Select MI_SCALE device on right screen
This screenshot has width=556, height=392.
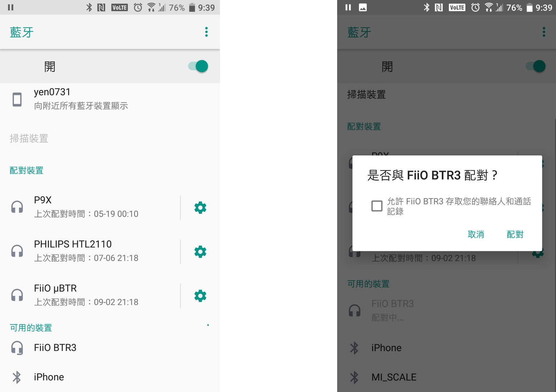[x=446, y=377]
